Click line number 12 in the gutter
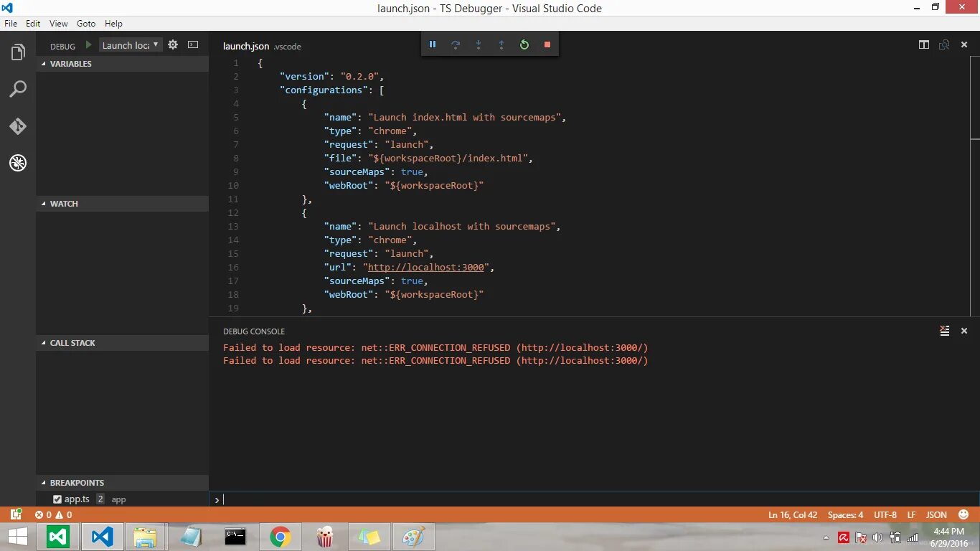This screenshot has height=551, width=980. (233, 212)
